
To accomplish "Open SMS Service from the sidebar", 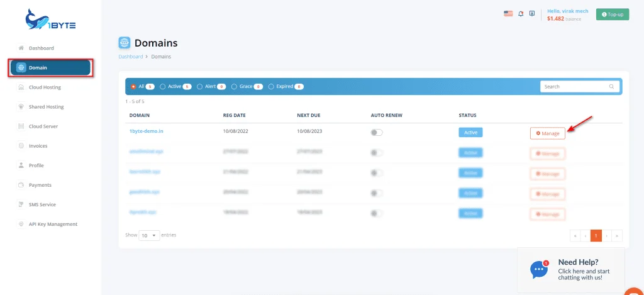I will [x=42, y=204].
